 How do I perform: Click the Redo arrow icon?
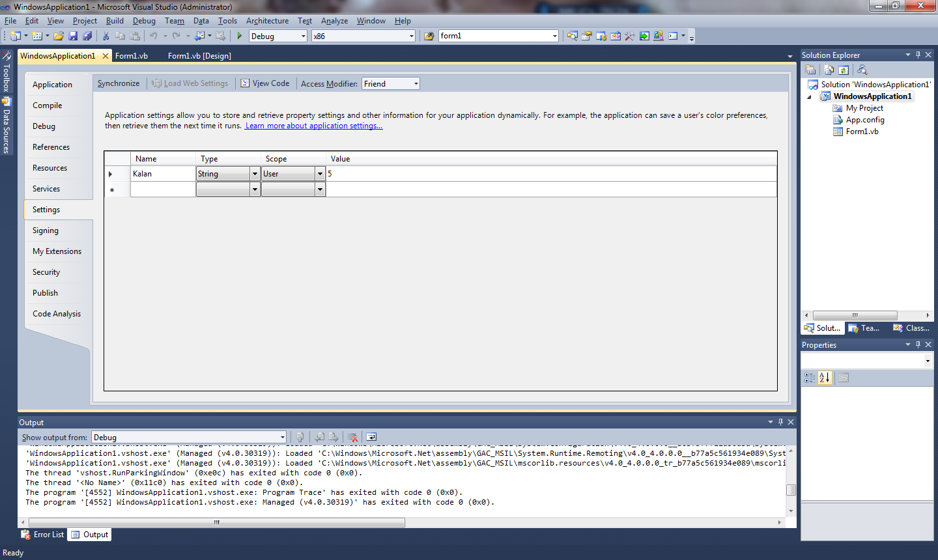176,36
